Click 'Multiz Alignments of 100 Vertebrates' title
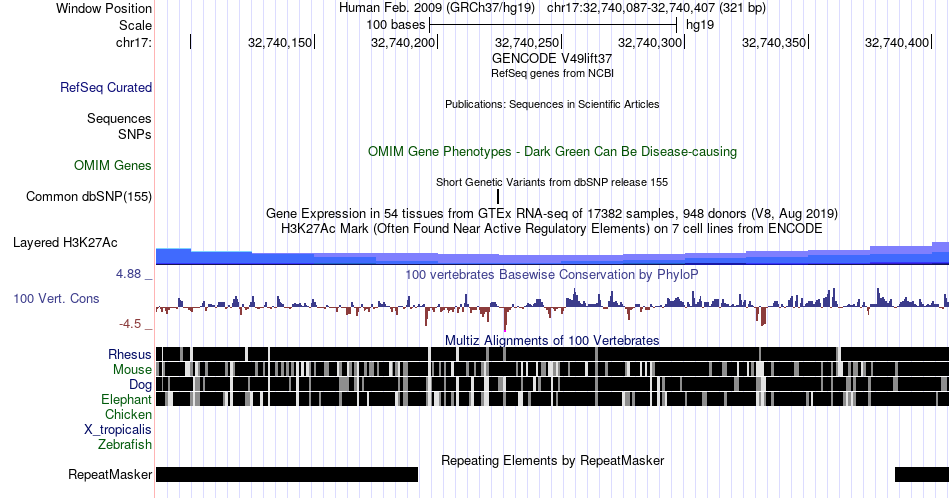Screen dimensions: 950x498 coord(552,340)
